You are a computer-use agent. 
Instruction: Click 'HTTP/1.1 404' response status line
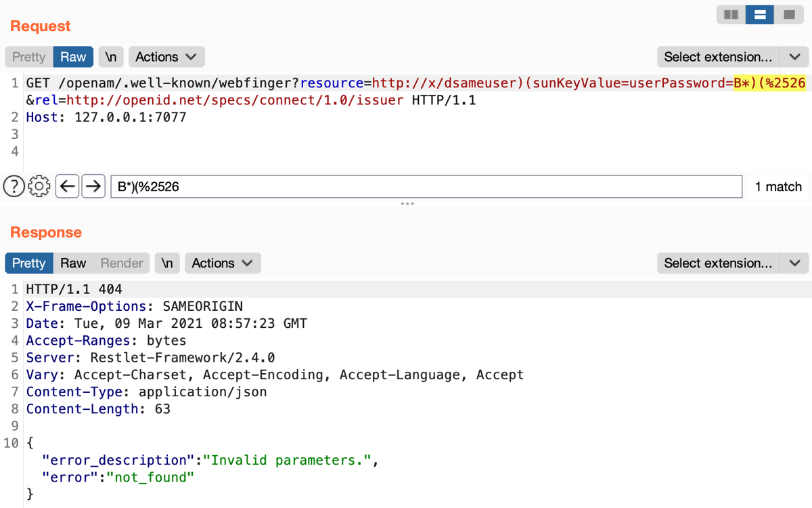pyautogui.click(x=74, y=289)
